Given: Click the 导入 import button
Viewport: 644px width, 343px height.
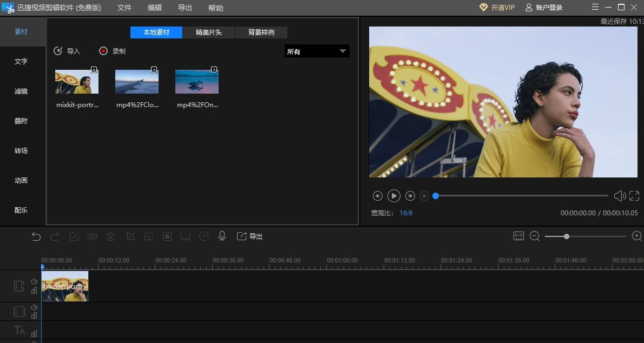Looking at the screenshot, I should click(67, 51).
